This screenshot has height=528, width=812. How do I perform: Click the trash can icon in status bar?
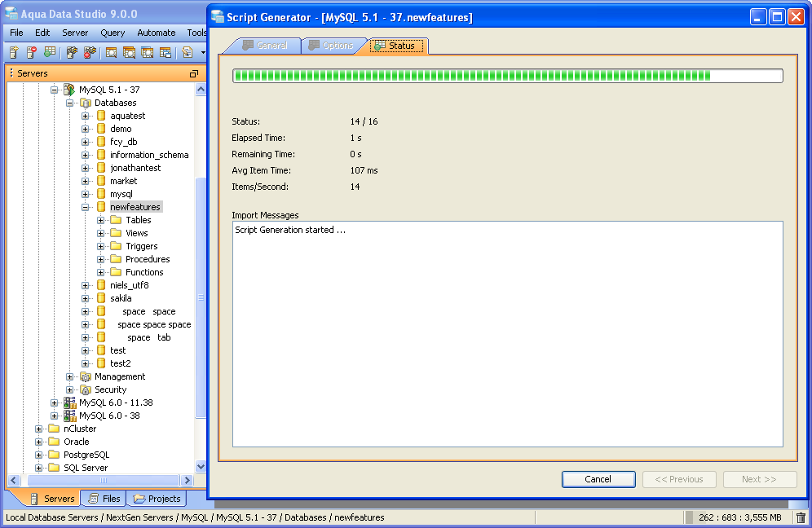pyautogui.click(x=801, y=517)
